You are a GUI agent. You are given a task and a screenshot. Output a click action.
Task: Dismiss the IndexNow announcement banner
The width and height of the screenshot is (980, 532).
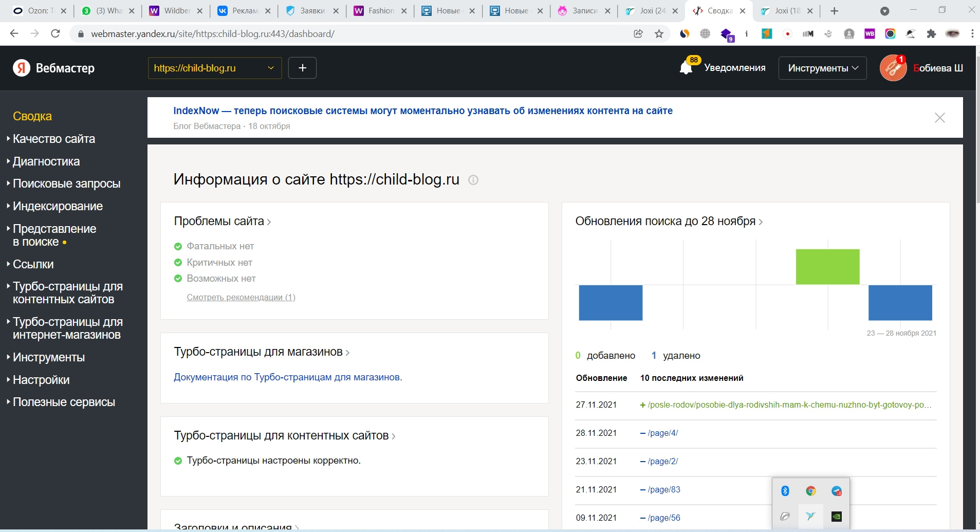(940, 118)
